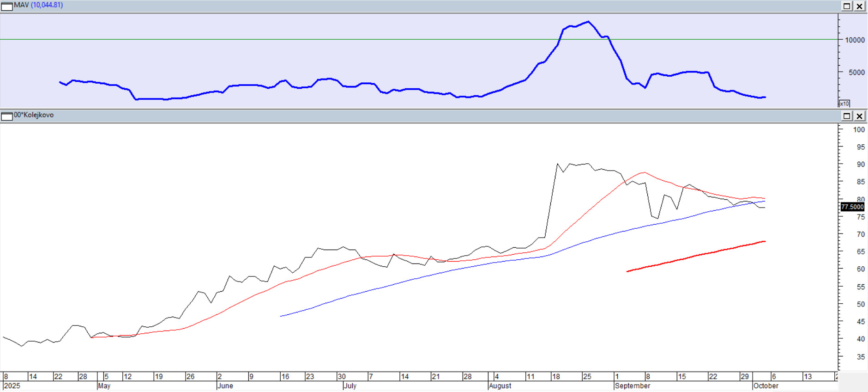Click the August label on date axis
Viewport: 868px width, 392px height.
[x=500, y=386]
